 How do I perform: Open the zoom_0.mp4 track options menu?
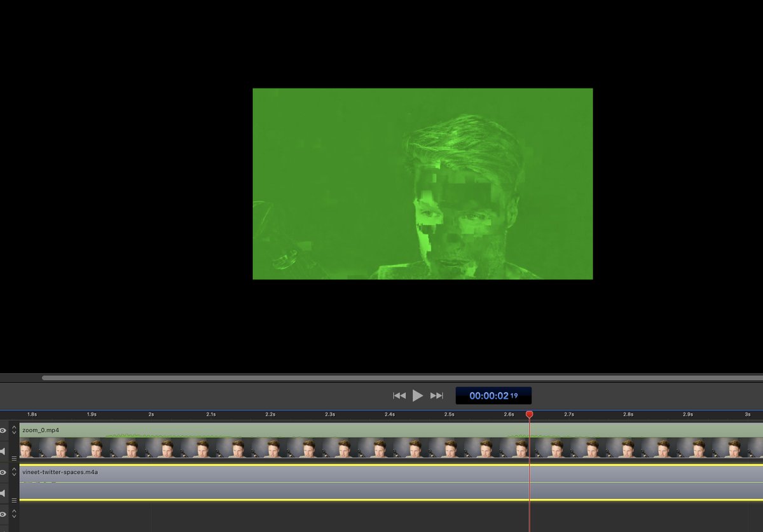(x=14, y=458)
